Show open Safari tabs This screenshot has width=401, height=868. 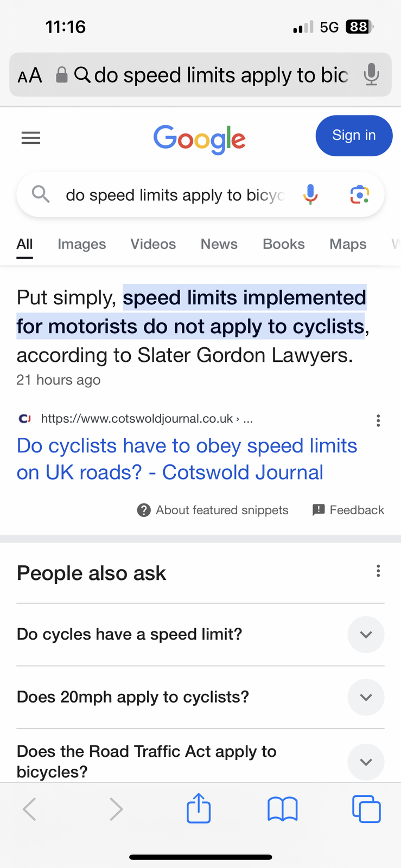366,809
